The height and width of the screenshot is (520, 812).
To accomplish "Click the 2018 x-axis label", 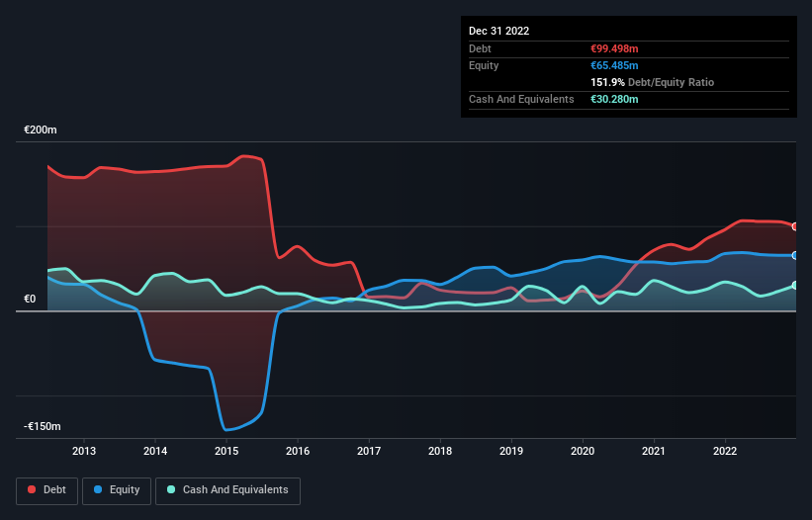I will click(440, 451).
